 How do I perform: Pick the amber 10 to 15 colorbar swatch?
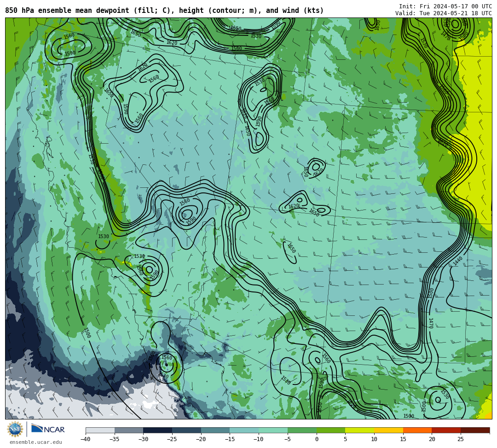[x=388, y=430]
